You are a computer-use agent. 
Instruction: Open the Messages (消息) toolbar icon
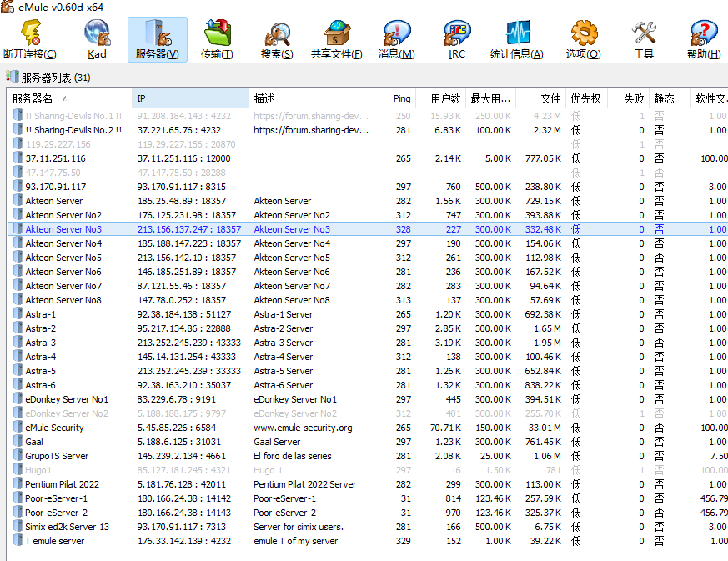(396, 40)
